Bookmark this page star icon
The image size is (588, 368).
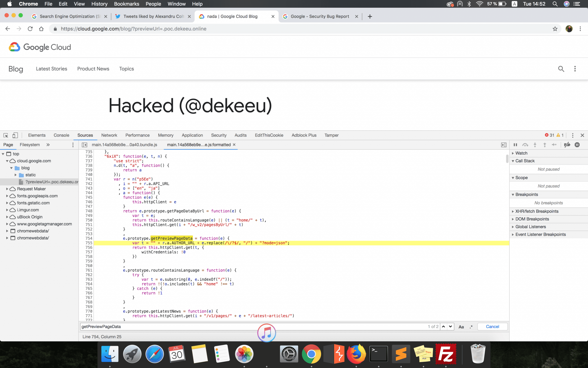click(x=555, y=29)
